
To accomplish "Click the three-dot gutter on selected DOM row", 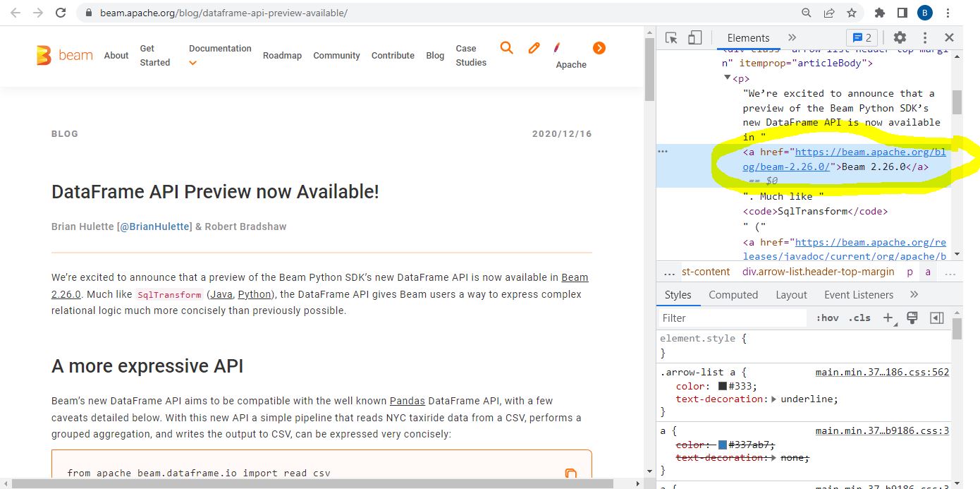I will point(662,152).
